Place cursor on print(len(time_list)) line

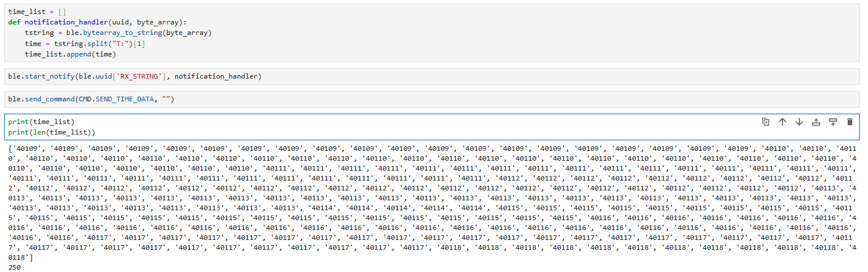click(x=52, y=133)
